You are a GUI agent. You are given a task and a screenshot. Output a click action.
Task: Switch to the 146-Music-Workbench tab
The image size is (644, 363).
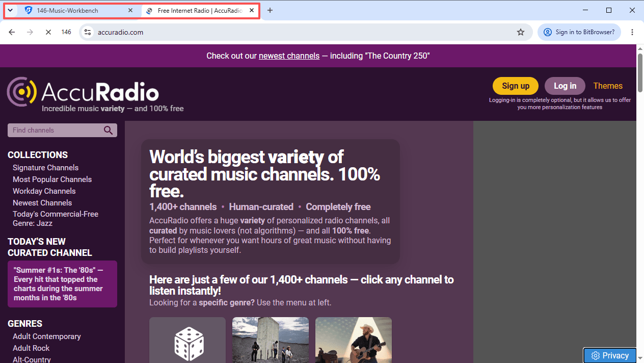coord(78,10)
